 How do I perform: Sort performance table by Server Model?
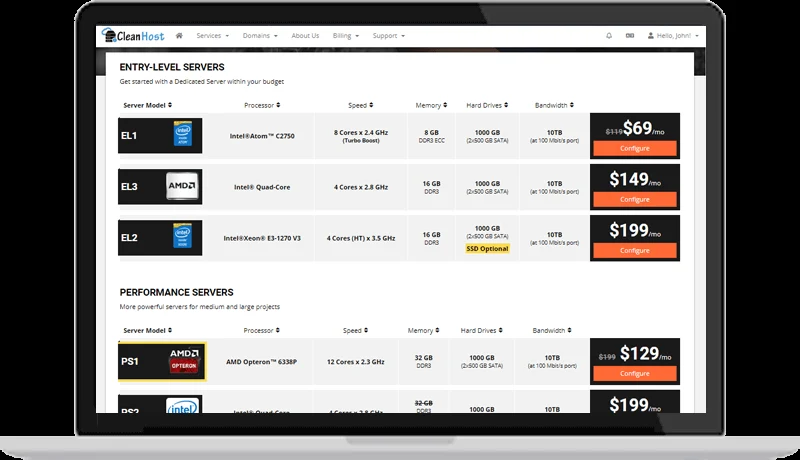pos(147,330)
